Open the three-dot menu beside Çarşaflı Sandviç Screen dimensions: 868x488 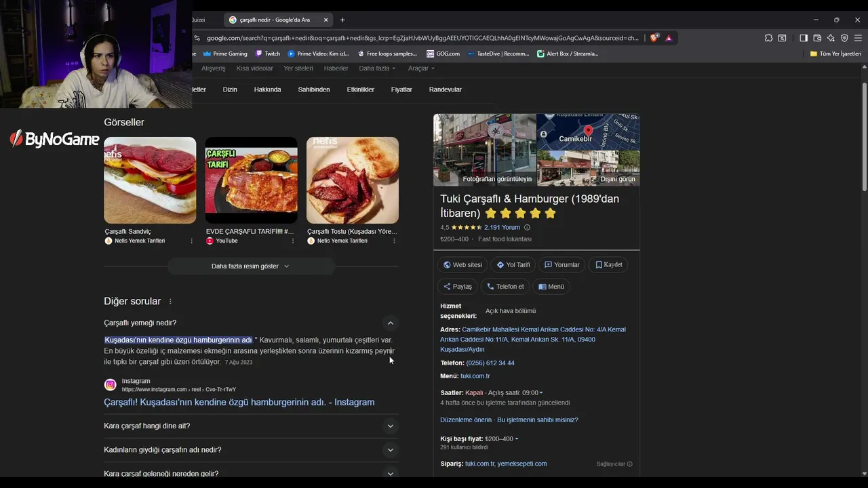coord(191,241)
